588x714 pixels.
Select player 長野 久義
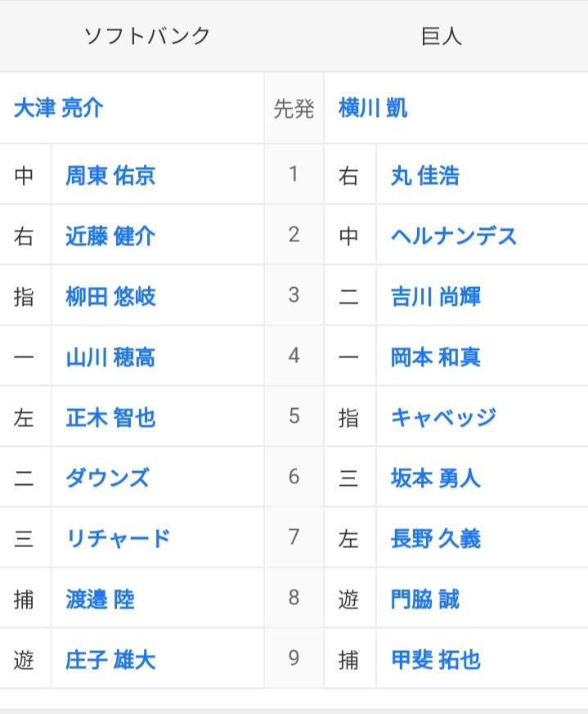coord(436,539)
